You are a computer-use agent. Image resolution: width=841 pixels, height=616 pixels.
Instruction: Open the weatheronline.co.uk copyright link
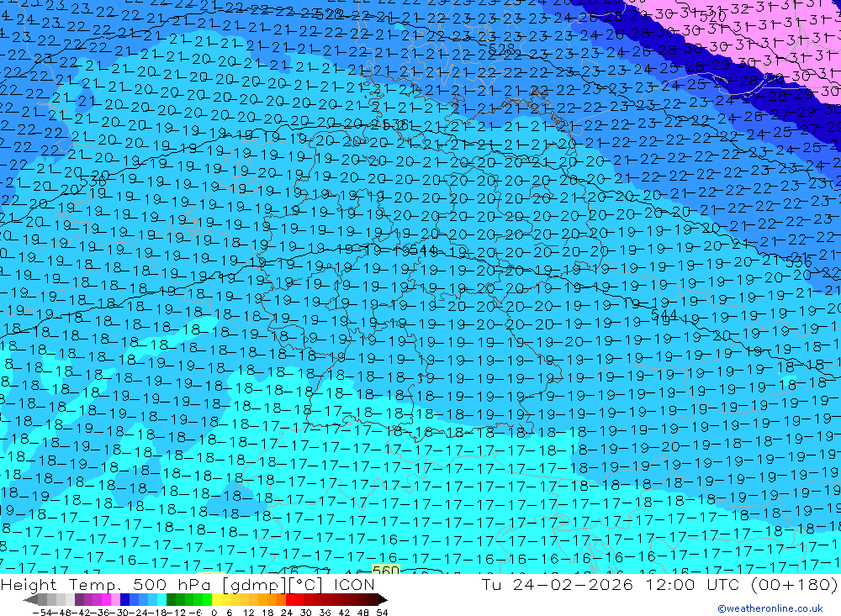[x=770, y=608]
